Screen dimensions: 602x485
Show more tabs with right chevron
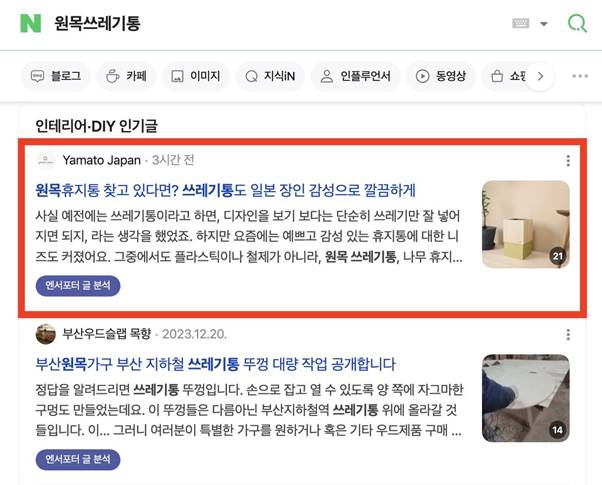coord(540,76)
